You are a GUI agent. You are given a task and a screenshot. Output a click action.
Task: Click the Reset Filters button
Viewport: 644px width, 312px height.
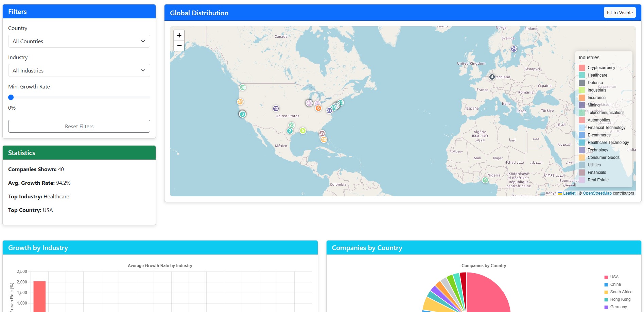(x=79, y=126)
